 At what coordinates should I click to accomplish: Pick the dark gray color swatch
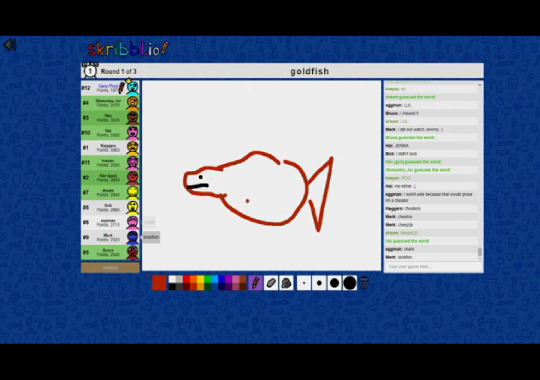(179, 287)
